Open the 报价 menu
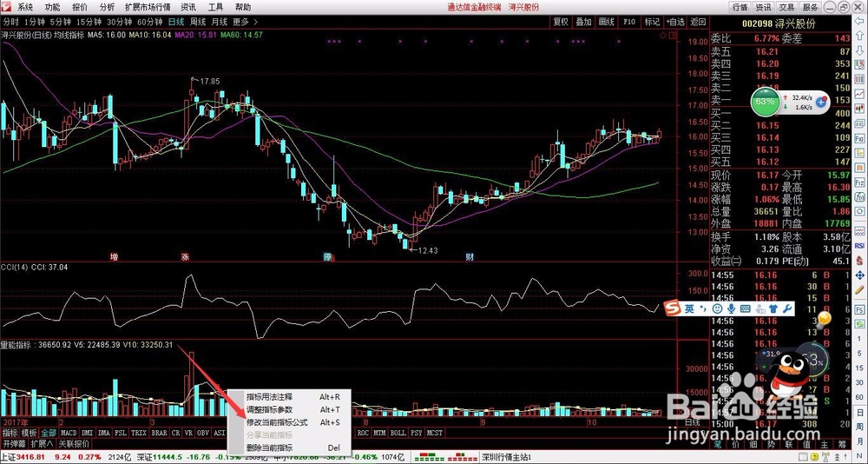 pos(80,7)
